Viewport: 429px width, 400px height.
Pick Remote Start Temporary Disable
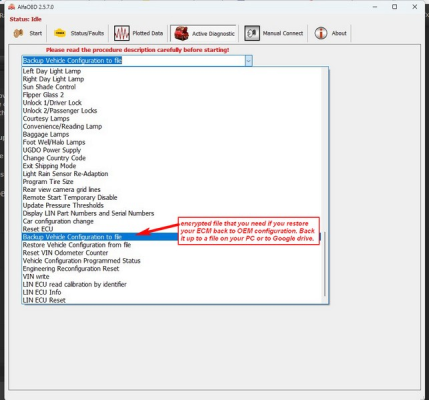(70, 198)
